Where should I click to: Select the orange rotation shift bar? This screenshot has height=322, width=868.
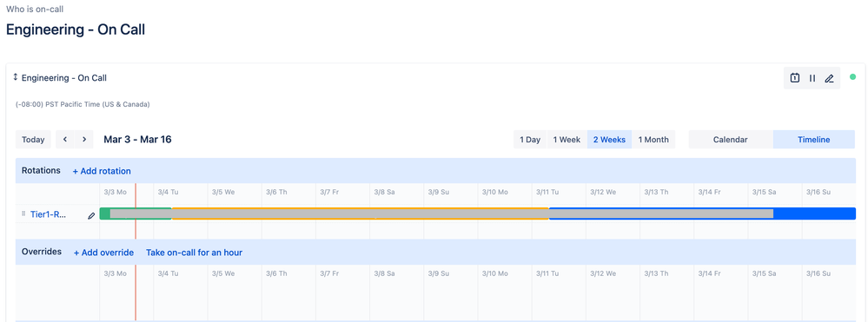click(361, 214)
